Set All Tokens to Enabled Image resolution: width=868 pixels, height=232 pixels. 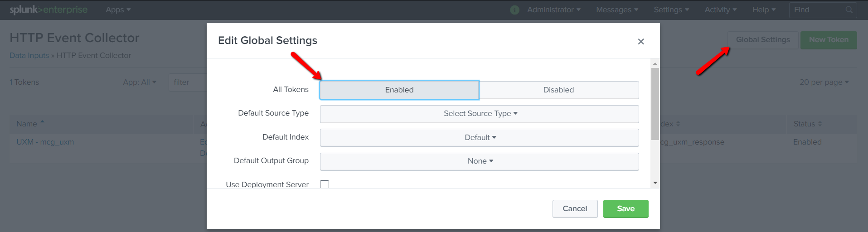pos(399,90)
